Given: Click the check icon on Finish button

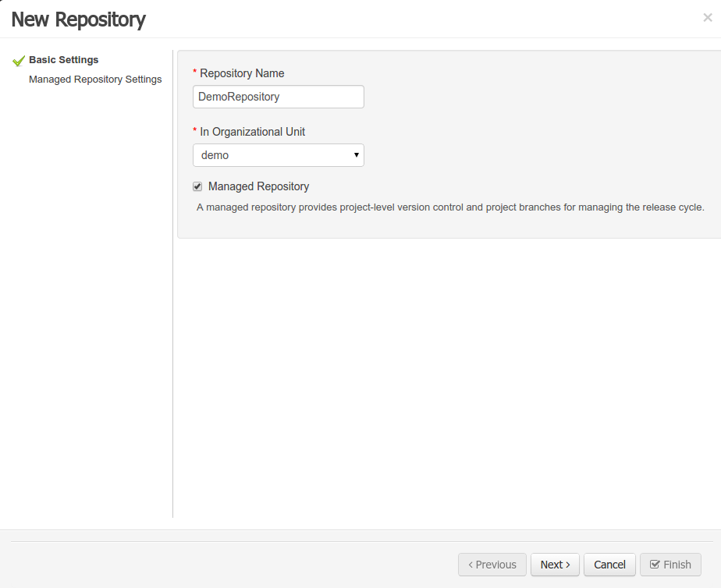Looking at the screenshot, I should click(655, 565).
